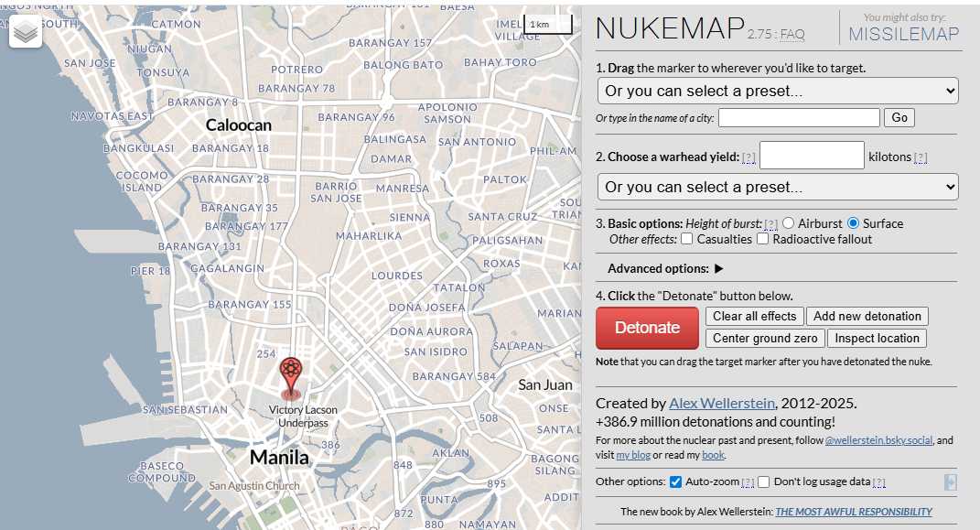Open warhead yield help [?] link
Image resolution: width=980 pixels, height=530 pixels.
coord(748,157)
